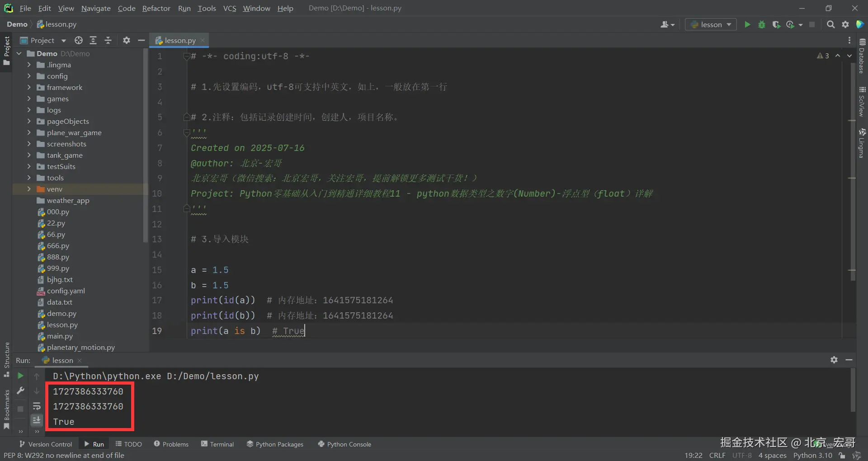Image resolution: width=868 pixels, height=461 pixels.
Task: Select the lesson tab in Run panel
Action: [x=62, y=360]
